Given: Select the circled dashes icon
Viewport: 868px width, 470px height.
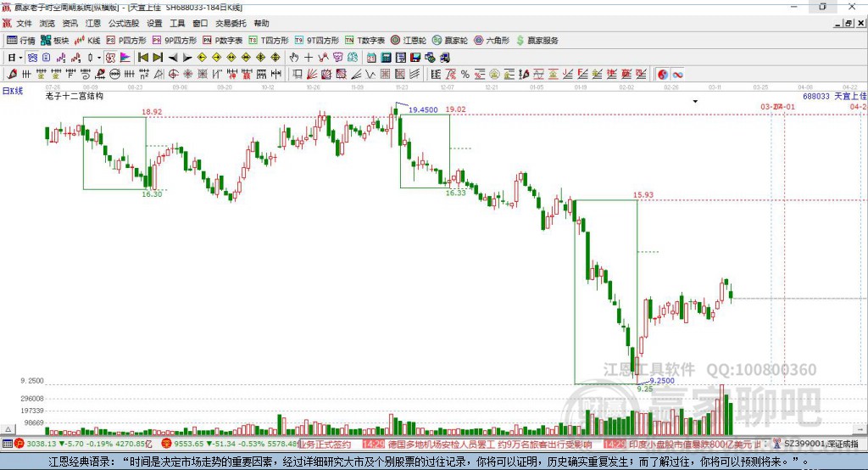Looking at the screenshot, I should pos(115,75).
